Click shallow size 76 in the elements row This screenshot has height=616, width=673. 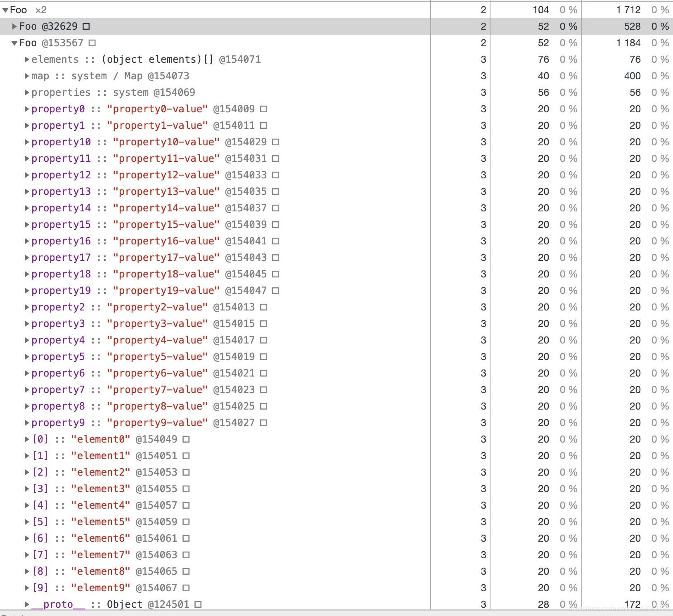(x=544, y=59)
